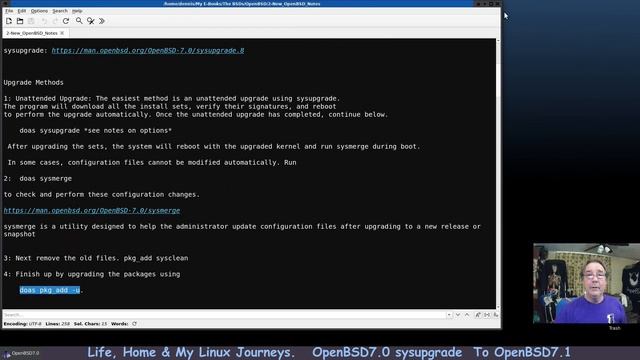
Task: Click the webcam video thumbnail
Action: click(x=587, y=283)
